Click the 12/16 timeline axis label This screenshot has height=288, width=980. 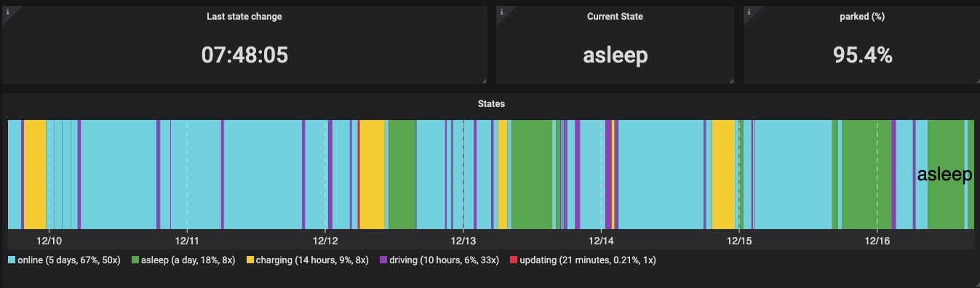877,240
